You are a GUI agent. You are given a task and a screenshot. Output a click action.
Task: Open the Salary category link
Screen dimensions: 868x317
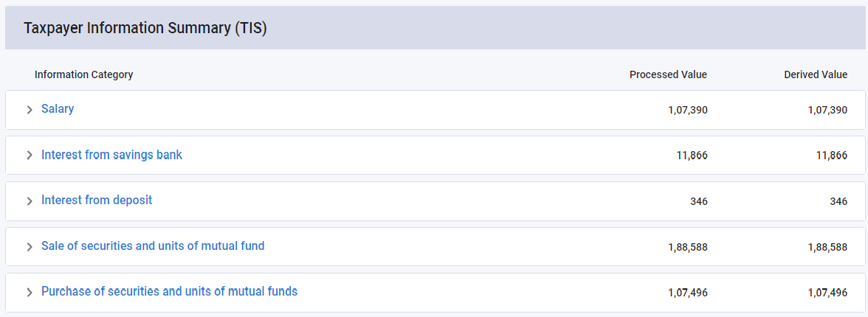[58, 109]
